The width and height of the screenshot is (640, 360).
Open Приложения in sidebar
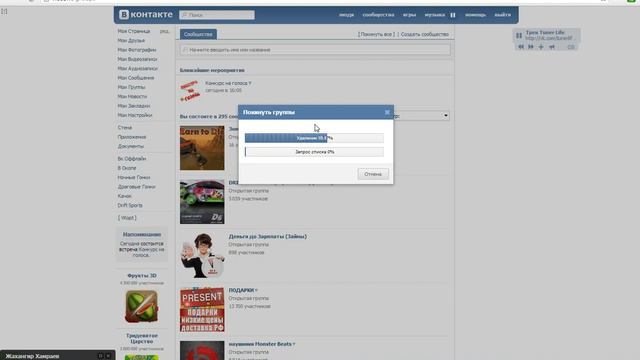132,137
